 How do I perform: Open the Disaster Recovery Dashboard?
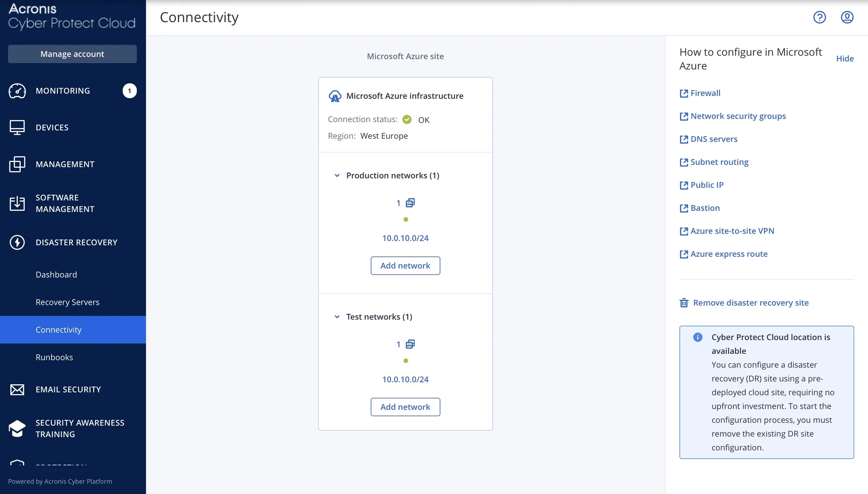point(56,275)
